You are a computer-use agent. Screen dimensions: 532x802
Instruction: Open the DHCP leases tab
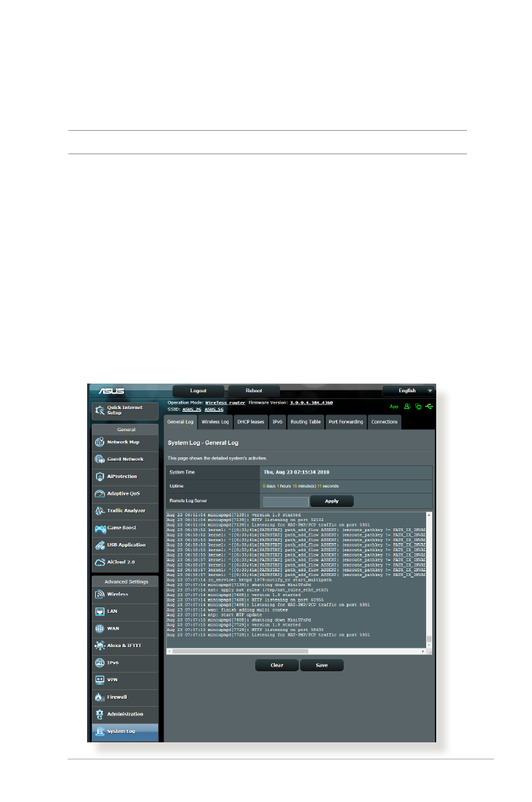coord(251,422)
